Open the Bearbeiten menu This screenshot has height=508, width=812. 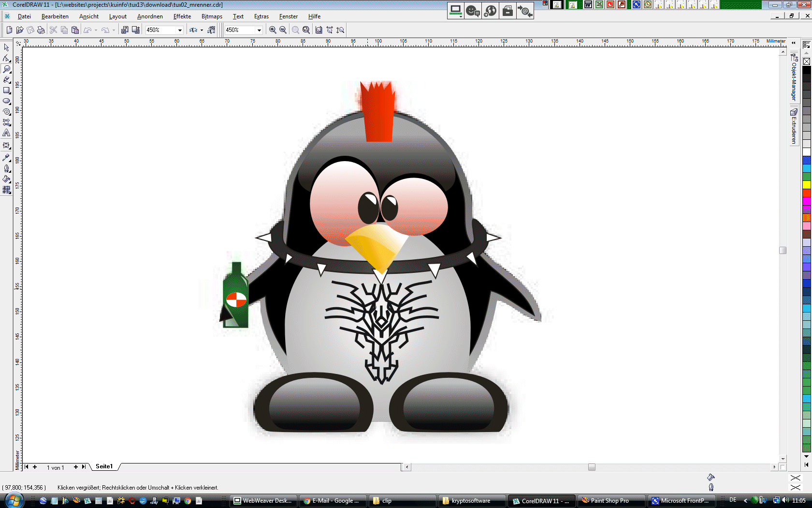55,16
